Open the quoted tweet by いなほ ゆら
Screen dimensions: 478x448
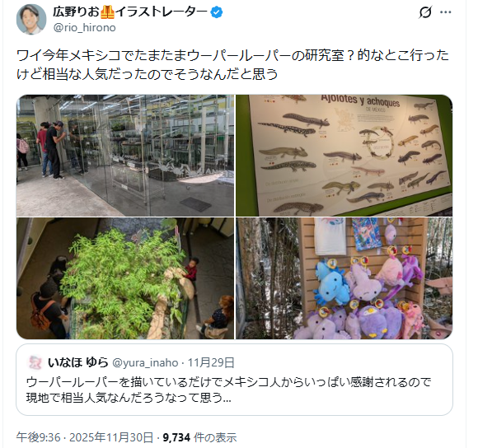point(234,380)
